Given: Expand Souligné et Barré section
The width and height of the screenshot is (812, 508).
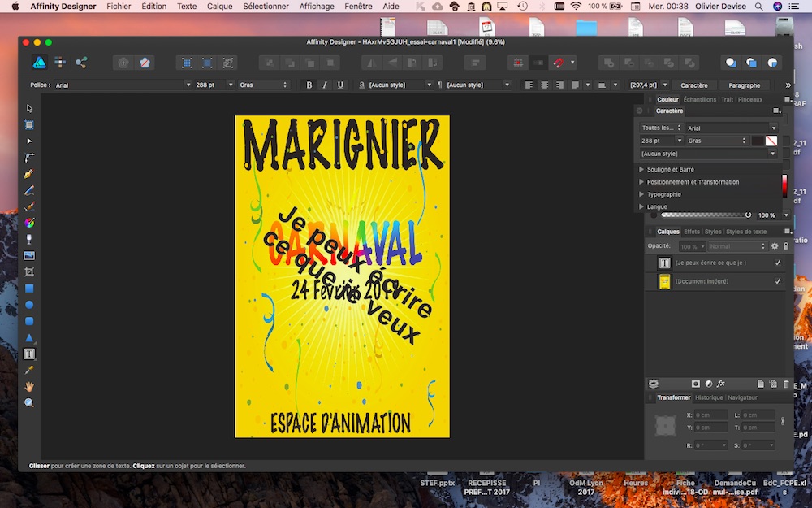Looking at the screenshot, I should click(x=641, y=170).
